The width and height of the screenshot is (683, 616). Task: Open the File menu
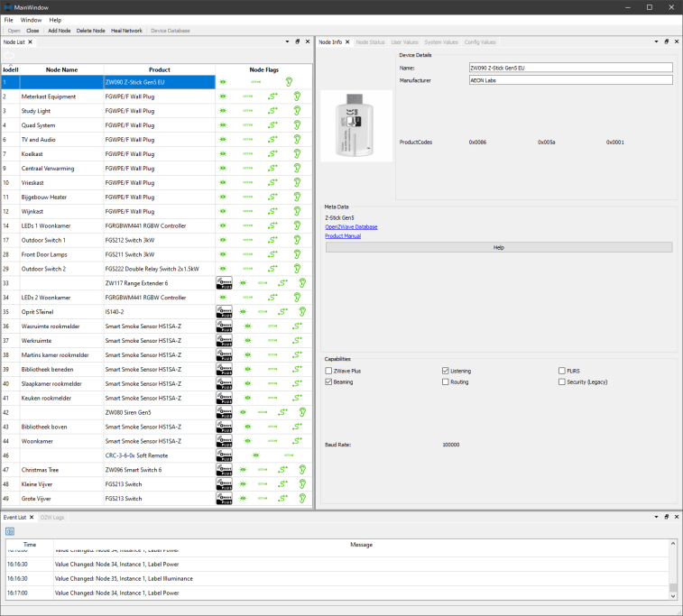click(x=8, y=19)
